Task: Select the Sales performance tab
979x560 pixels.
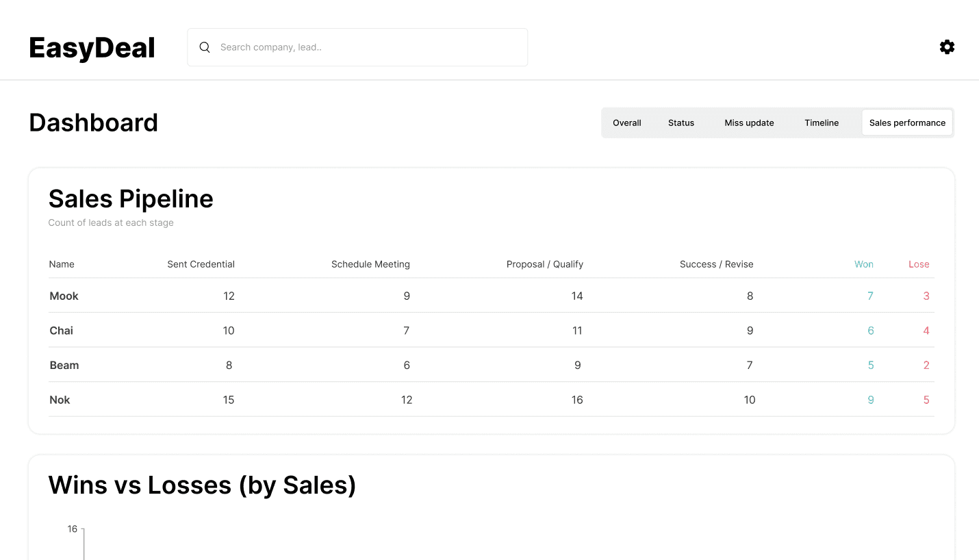Action: pyautogui.click(x=907, y=123)
